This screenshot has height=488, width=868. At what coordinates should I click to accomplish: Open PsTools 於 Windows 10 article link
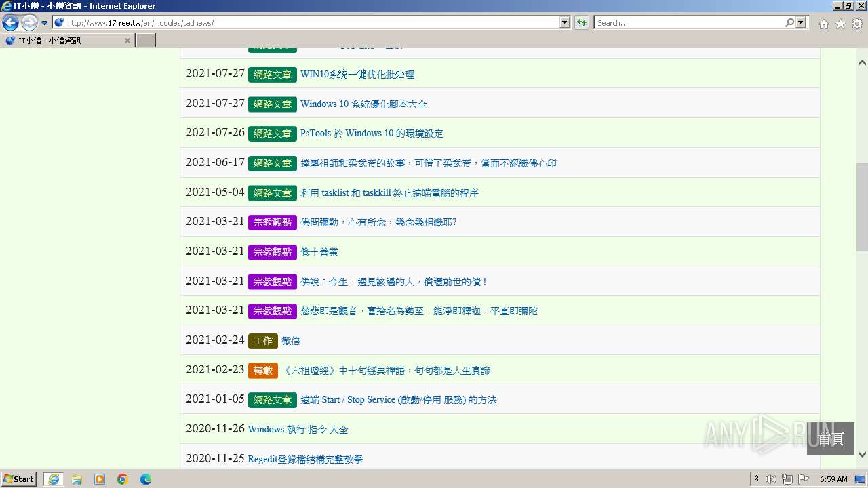372,134
